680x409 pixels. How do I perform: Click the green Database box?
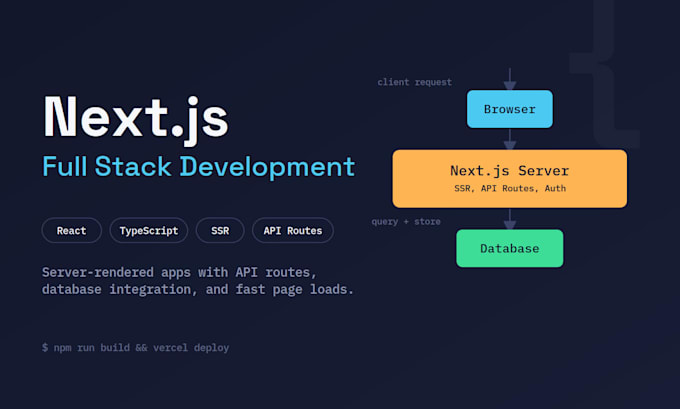coord(510,248)
